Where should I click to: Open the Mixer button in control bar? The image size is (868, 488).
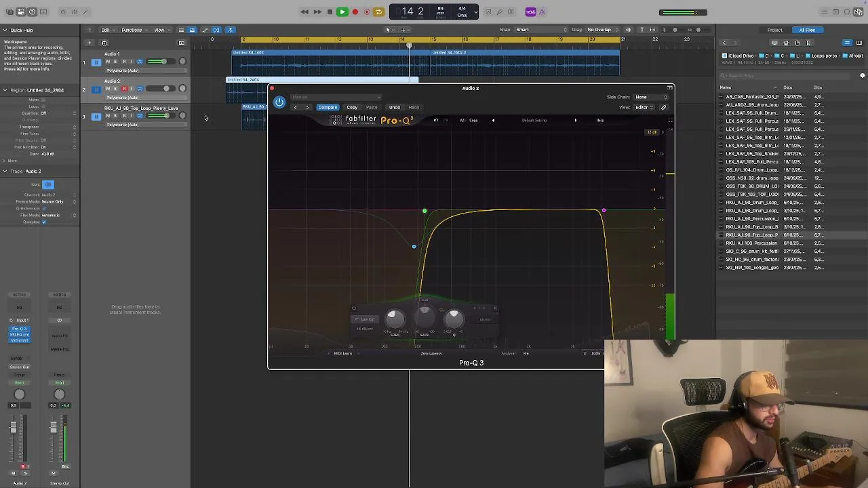tap(75, 12)
